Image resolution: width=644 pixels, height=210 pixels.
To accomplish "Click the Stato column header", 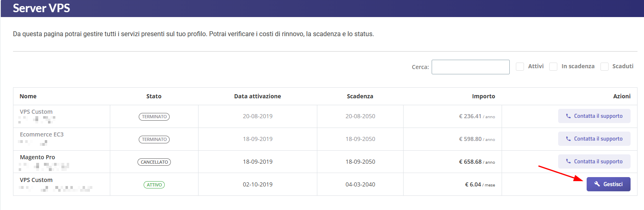I will pos(154,96).
